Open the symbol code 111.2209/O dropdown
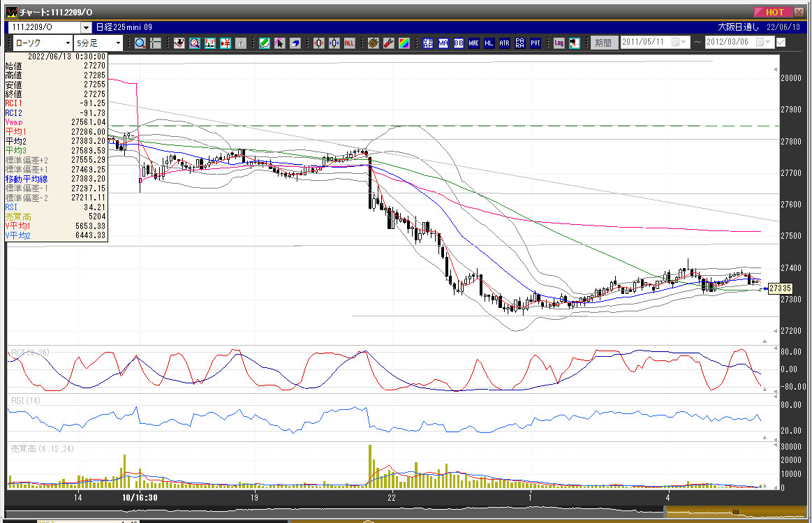812x523 pixels. click(x=86, y=27)
